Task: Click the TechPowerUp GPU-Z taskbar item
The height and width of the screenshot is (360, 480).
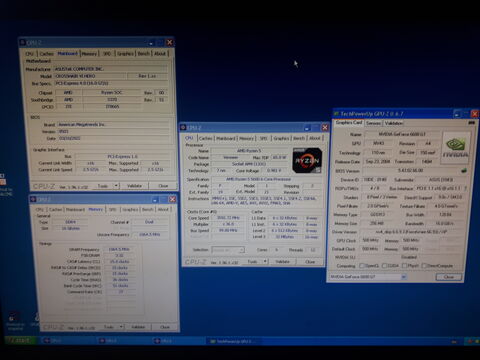Action: click(233, 341)
